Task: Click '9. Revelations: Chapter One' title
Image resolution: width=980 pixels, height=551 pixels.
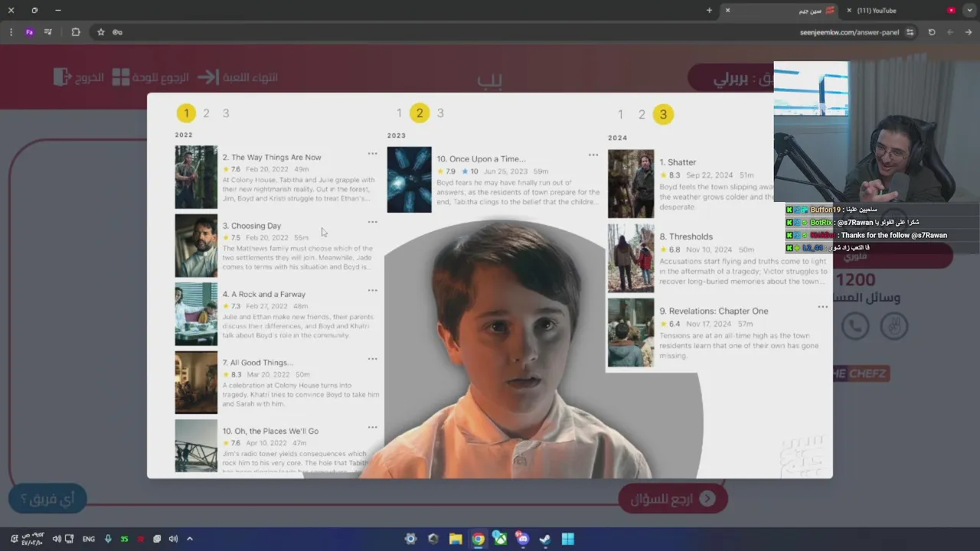Action: click(714, 311)
